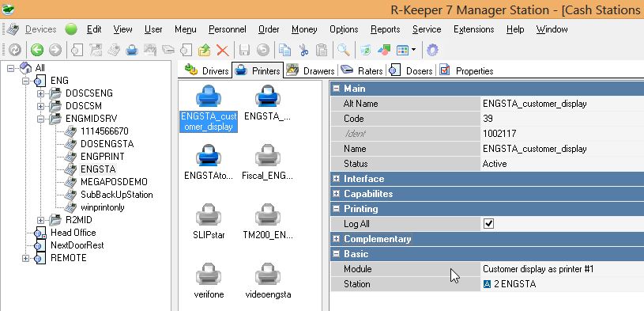Switch to the Dosers tab
644x311 pixels.
[411, 70]
